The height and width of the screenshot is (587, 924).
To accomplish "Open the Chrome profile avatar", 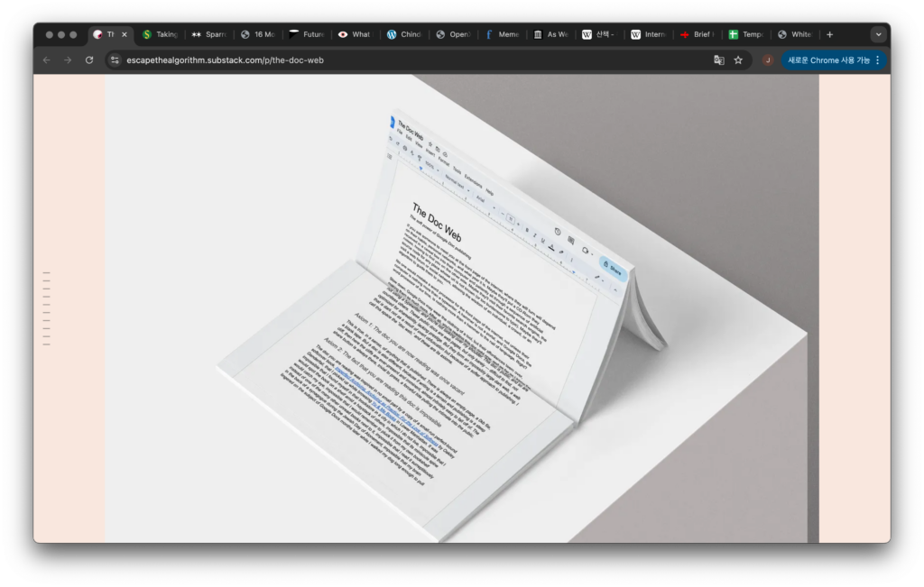I will [768, 60].
